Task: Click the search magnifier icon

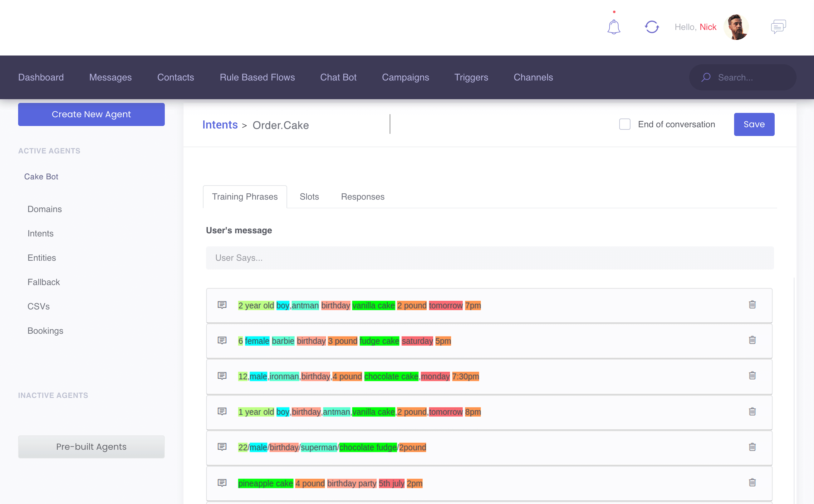Action: pyautogui.click(x=706, y=77)
